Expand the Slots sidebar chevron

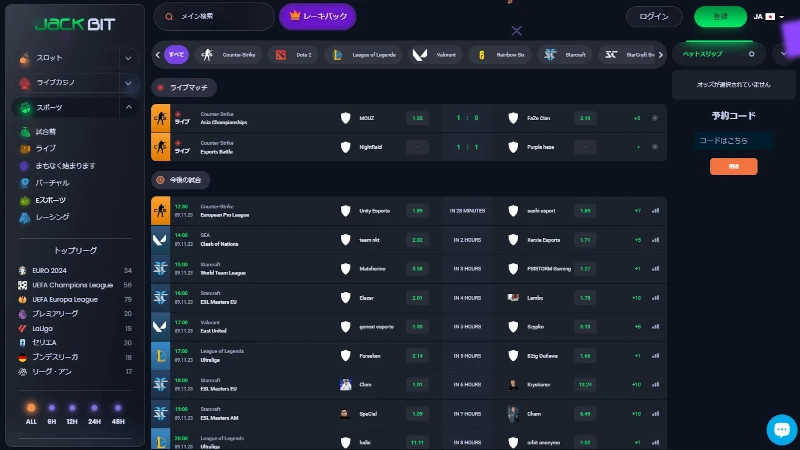point(128,58)
